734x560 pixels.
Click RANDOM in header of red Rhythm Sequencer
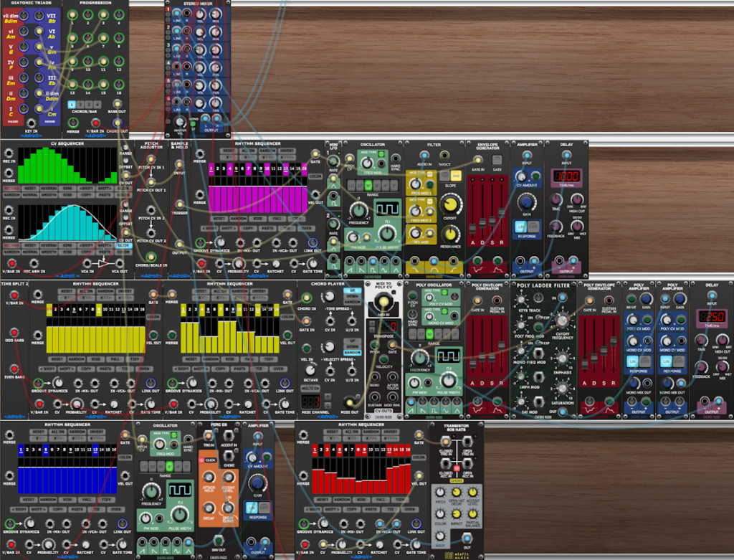tap(371, 432)
